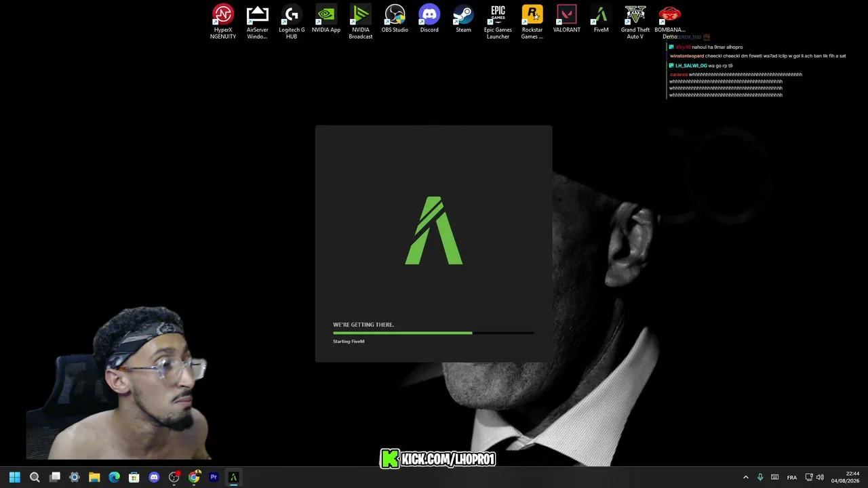Select the Epic Games Launcher desktop icon
868x488 pixels.
point(498,22)
